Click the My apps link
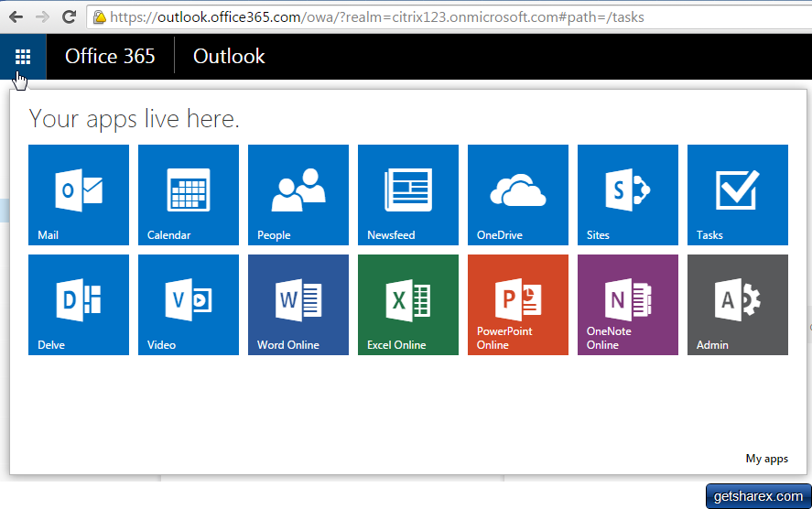This screenshot has height=509, width=812. click(x=766, y=459)
